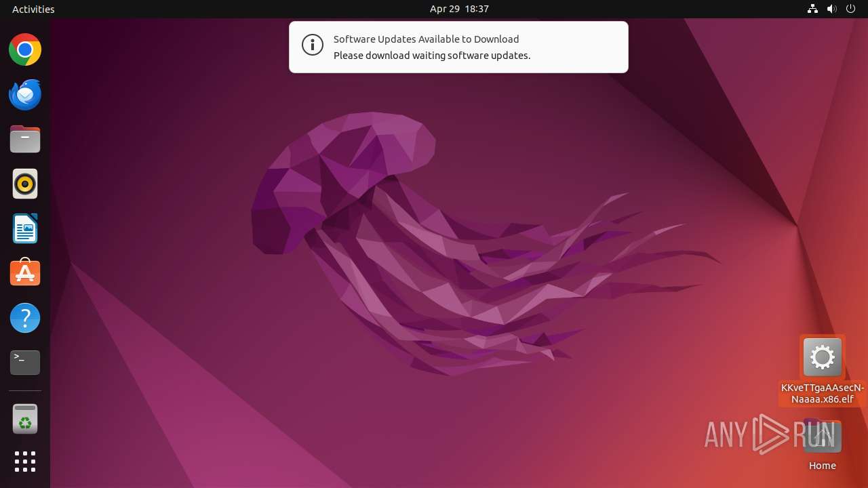Launch Thunderbird mail from the dock

click(25, 94)
